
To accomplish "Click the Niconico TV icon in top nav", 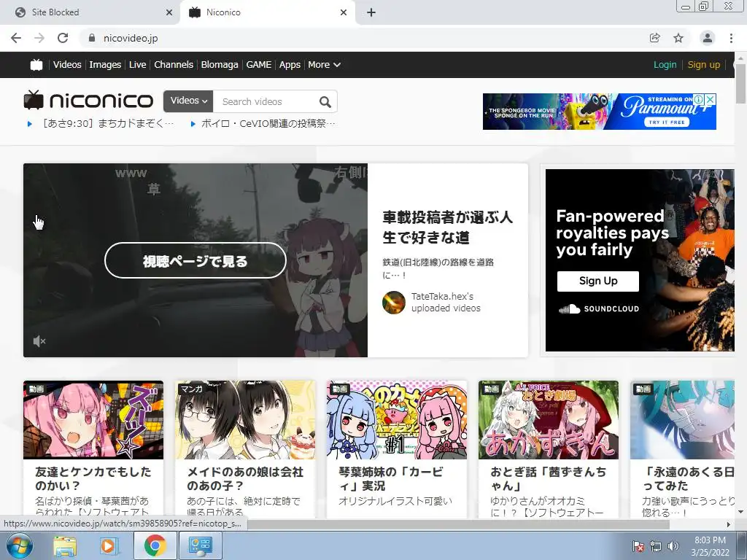I will point(36,65).
